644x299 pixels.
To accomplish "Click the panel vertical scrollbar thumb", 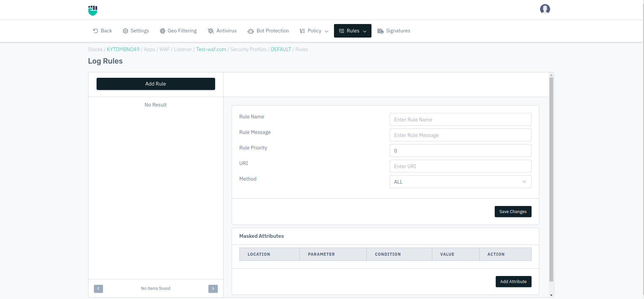I will (551, 179).
